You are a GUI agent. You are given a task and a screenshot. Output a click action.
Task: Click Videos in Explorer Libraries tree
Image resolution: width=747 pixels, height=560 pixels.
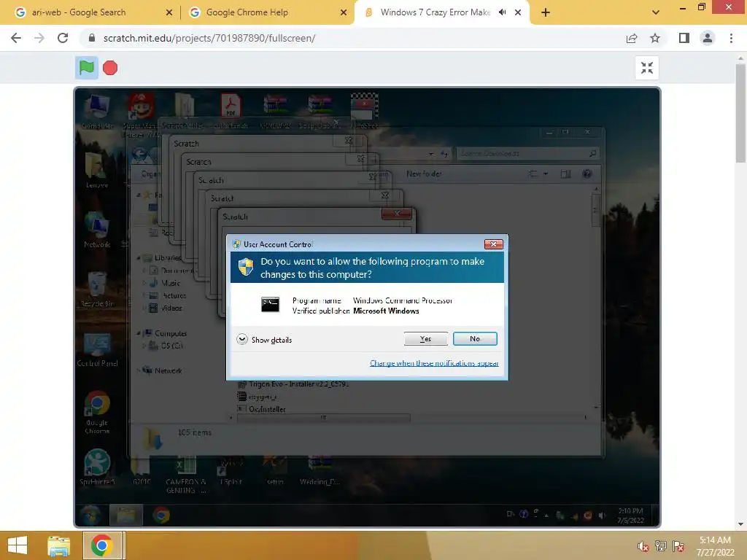(x=171, y=308)
